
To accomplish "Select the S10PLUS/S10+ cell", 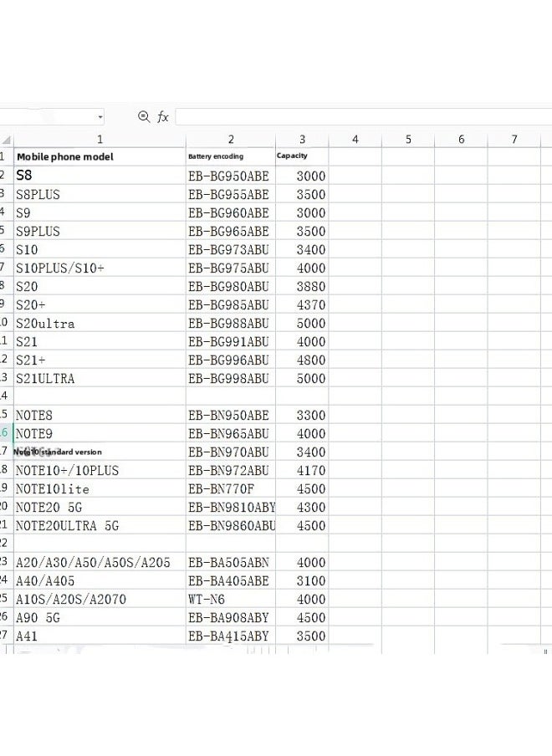I will tap(100, 268).
